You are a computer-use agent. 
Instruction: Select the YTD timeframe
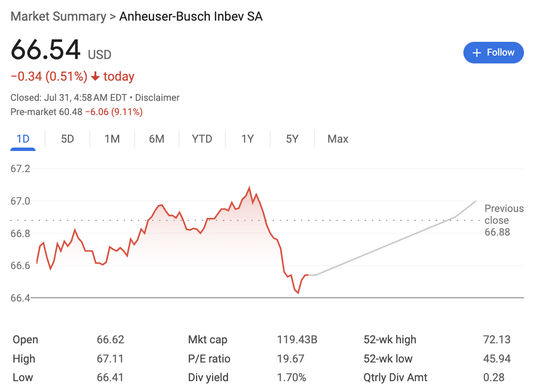201,139
